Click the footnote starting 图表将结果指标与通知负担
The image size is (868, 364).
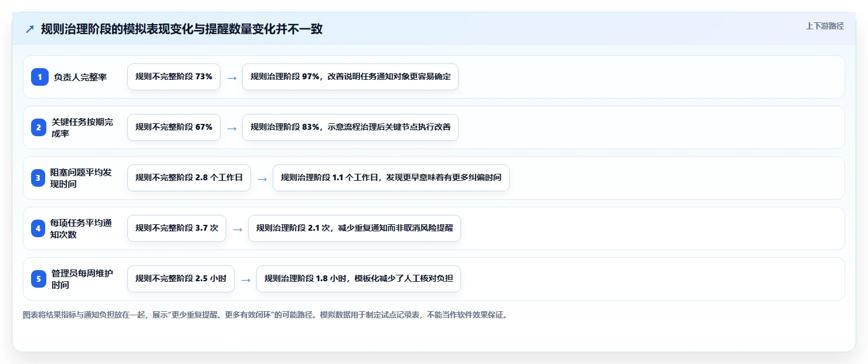click(265, 315)
